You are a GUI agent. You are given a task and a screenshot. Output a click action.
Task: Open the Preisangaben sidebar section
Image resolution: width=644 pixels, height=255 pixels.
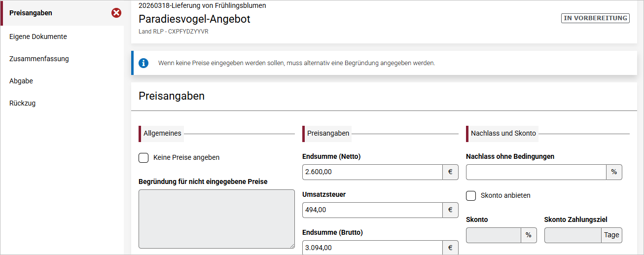[x=31, y=13]
